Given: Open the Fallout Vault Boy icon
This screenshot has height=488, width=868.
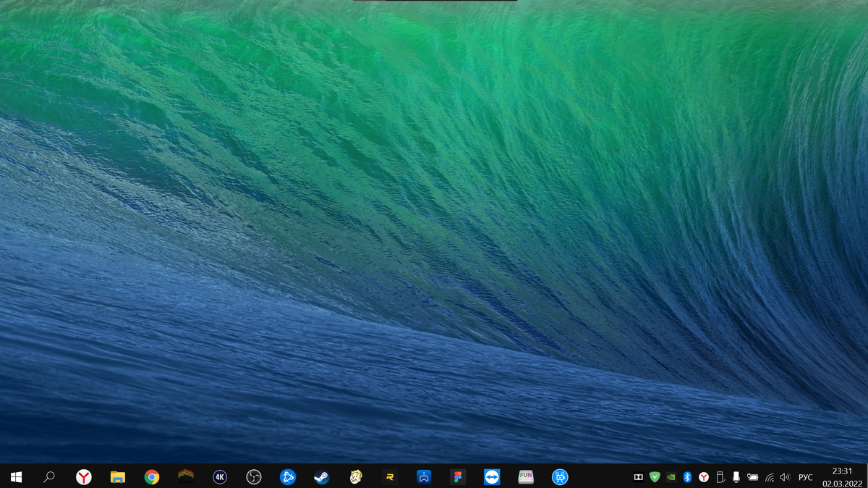Looking at the screenshot, I should [x=356, y=477].
